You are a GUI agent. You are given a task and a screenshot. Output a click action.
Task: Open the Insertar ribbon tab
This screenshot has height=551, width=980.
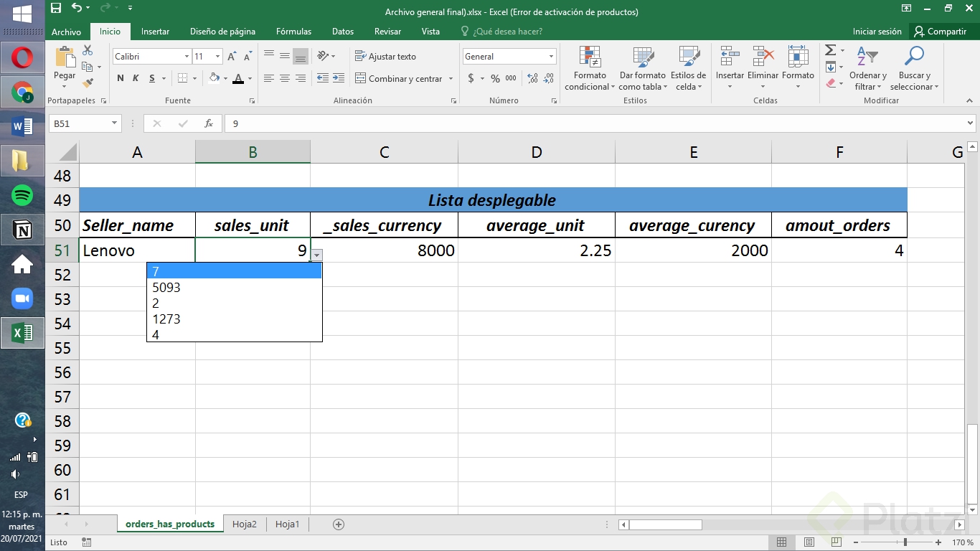[155, 32]
